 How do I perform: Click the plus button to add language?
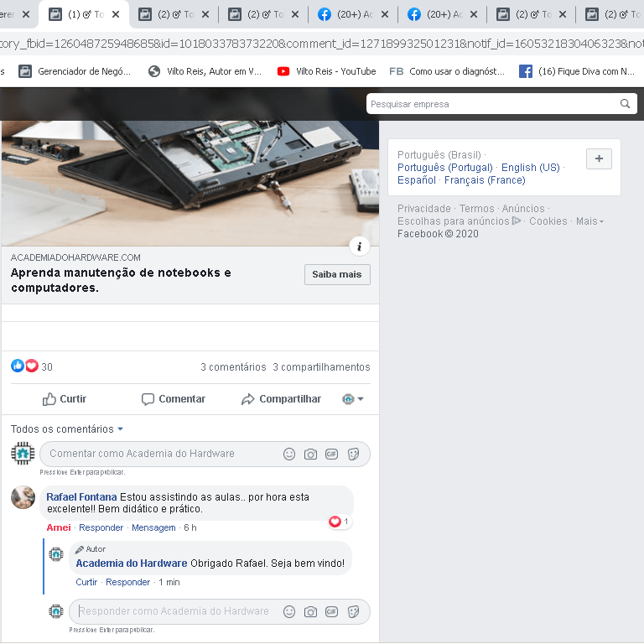coord(599,158)
